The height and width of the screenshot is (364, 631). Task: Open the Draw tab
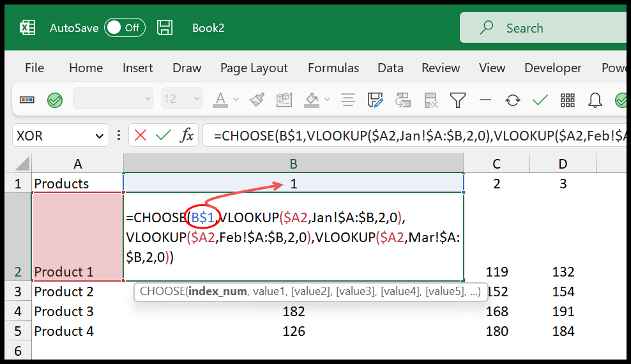[x=186, y=68]
